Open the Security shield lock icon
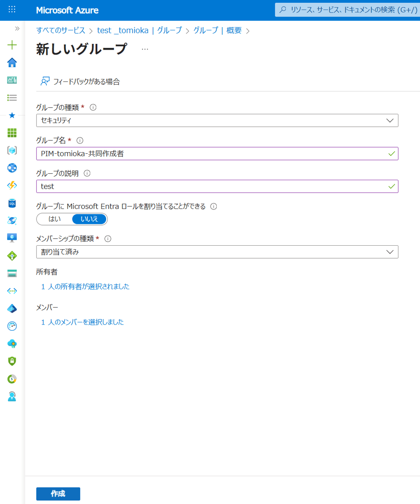This screenshot has width=420, height=504. click(12, 361)
